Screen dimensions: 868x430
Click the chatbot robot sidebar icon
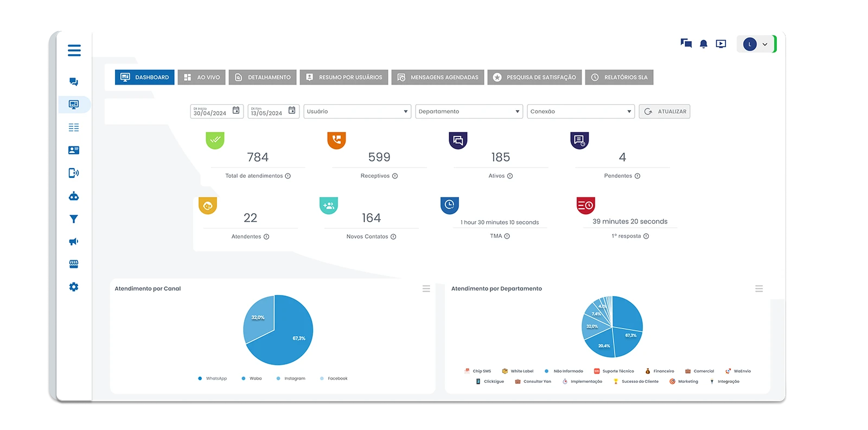pos(74,196)
